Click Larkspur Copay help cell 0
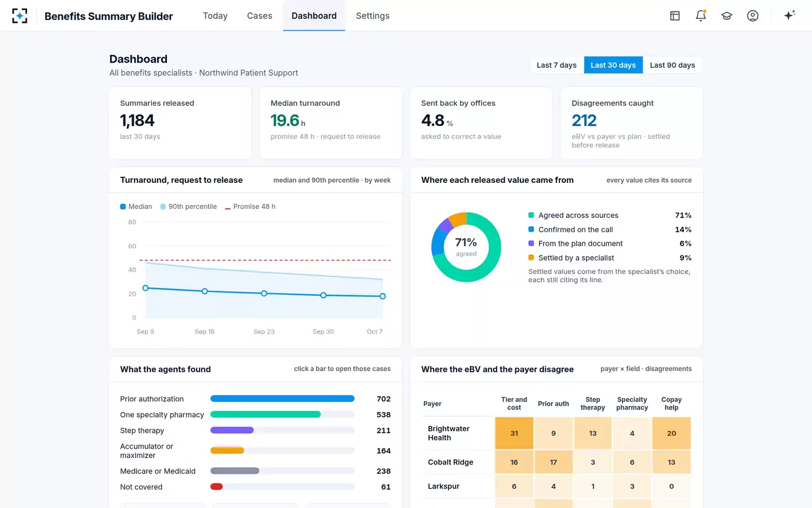This screenshot has height=508, width=812. [672, 486]
